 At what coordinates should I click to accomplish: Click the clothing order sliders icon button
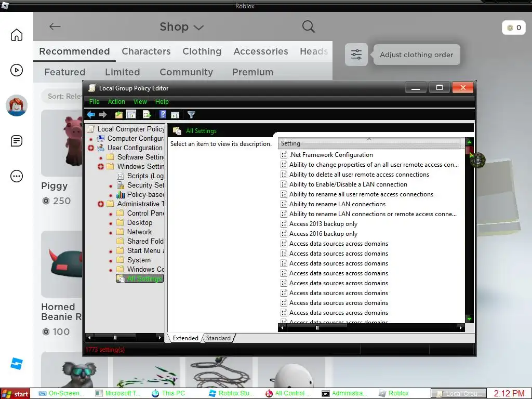click(x=356, y=54)
